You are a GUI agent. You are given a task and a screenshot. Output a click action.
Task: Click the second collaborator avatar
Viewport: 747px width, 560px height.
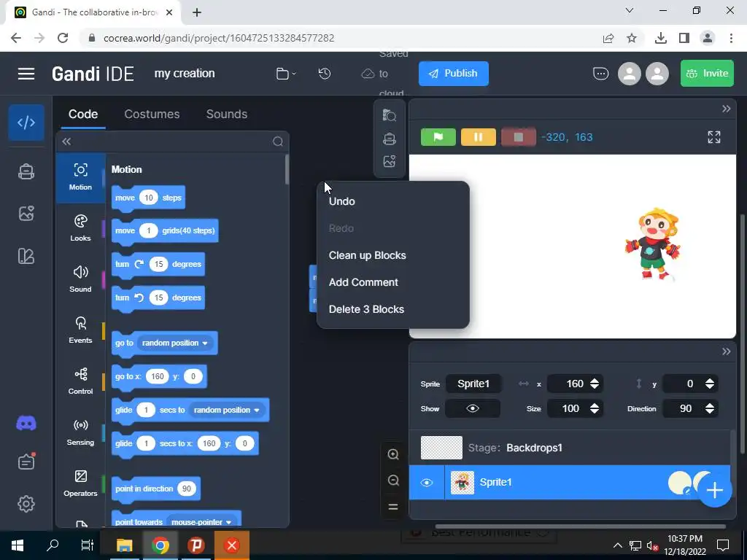[x=657, y=74]
